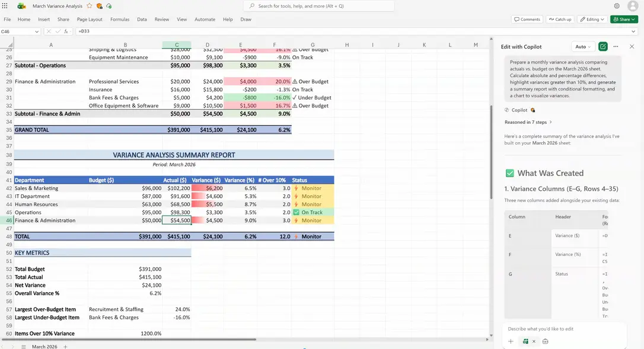Screen dimensions: 644x349
Task: Click the vertical scrollbar of the worksheet
Action: 491,153
